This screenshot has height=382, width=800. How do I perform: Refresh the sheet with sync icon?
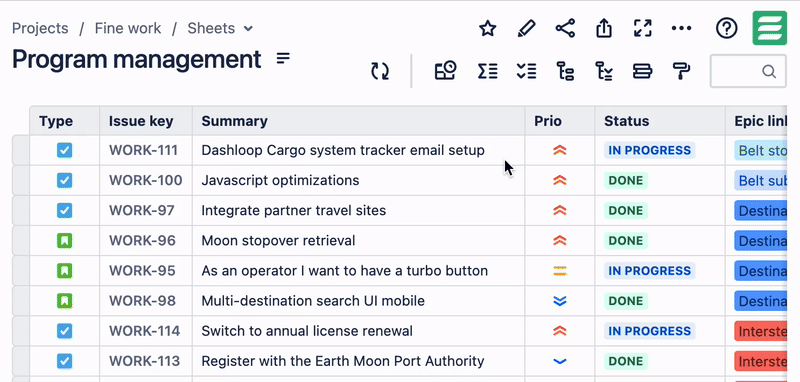point(380,71)
